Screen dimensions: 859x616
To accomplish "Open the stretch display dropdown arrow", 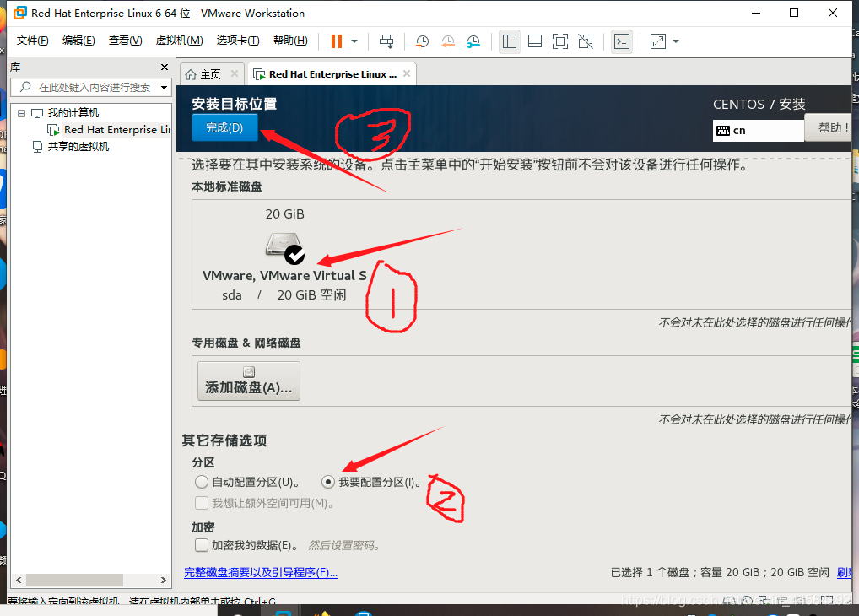I will point(676,41).
